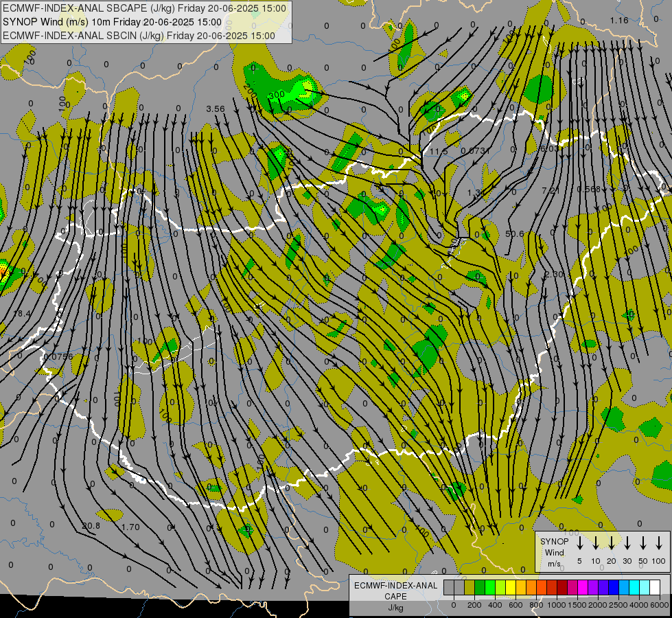Screen dimensions: 672x618
Task: Click the 50 m/s wind arrow in legend
Action: (643, 543)
